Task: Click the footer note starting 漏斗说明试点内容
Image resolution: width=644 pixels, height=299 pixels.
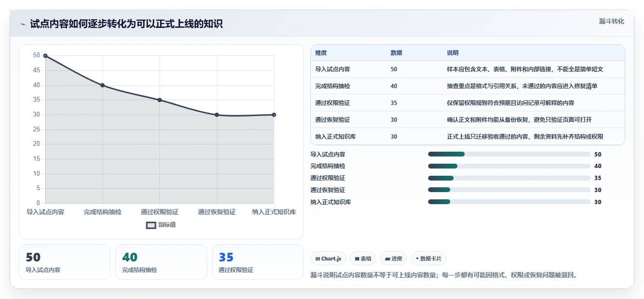Action: pos(444,275)
